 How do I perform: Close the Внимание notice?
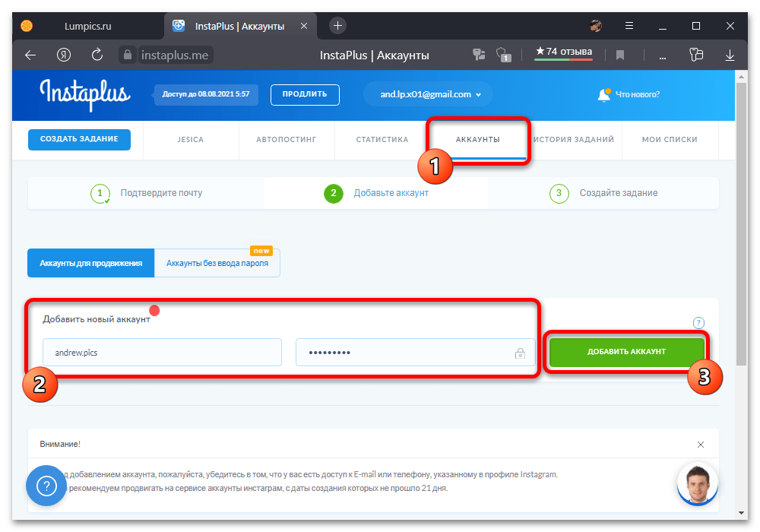tap(700, 444)
